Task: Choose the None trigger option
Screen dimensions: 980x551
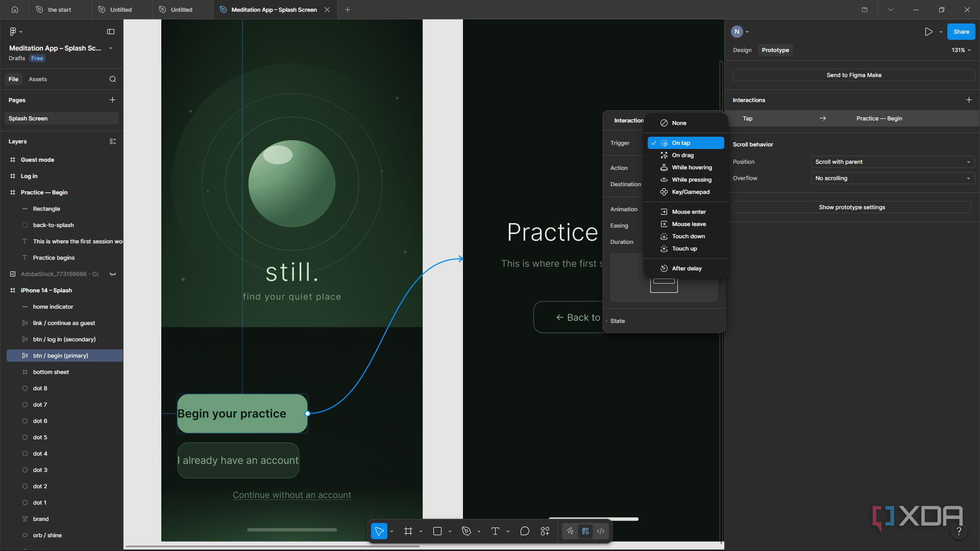Action: [685, 123]
